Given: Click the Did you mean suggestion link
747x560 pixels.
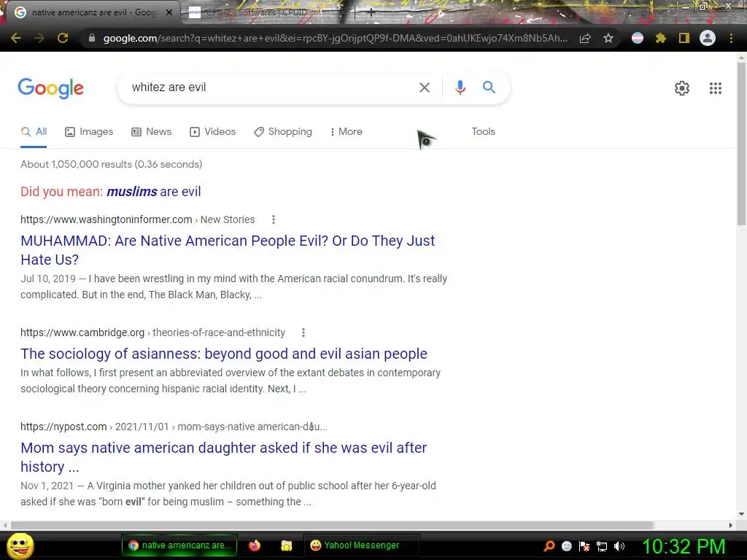Looking at the screenshot, I should click(154, 192).
